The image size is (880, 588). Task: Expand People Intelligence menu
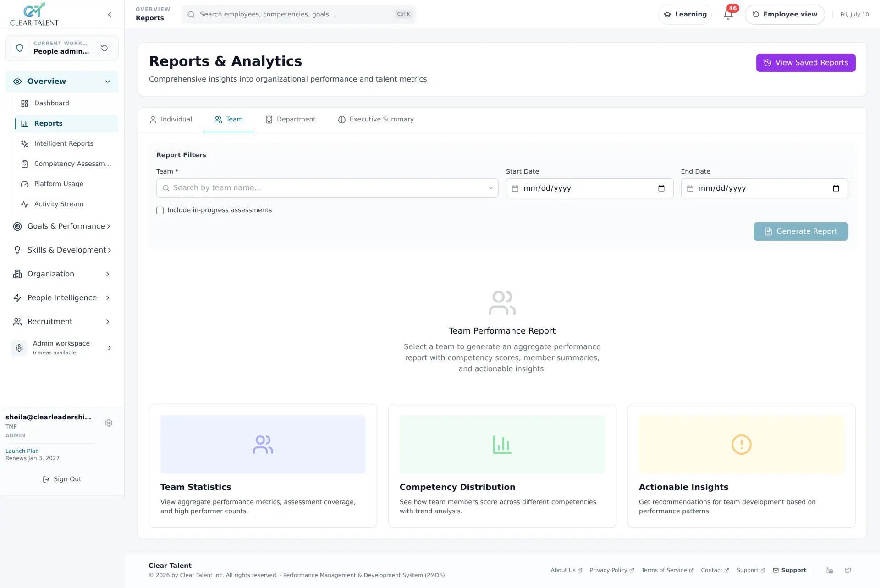[62, 298]
